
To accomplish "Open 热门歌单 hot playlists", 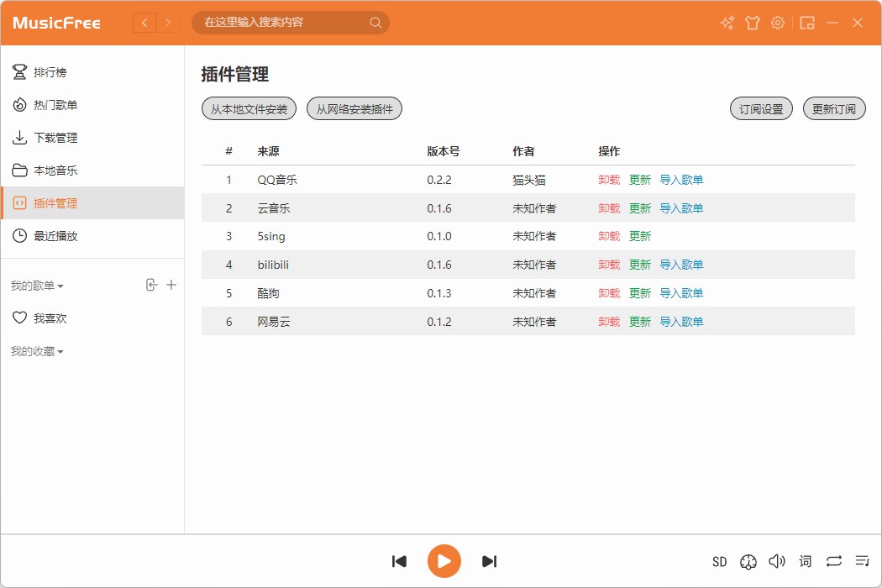I will (x=92, y=105).
